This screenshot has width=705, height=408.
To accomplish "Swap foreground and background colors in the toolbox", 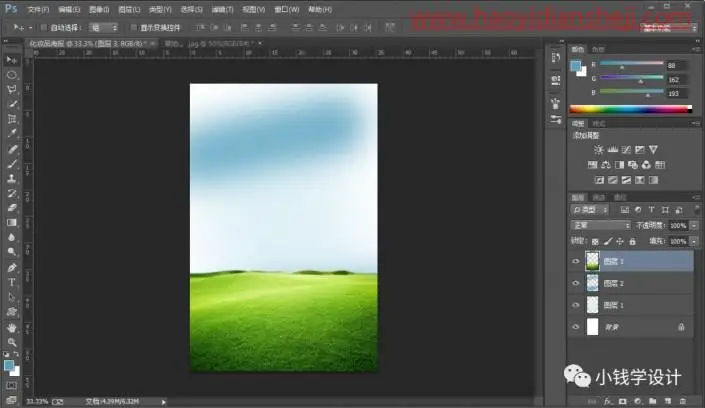I will coord(17,354).
